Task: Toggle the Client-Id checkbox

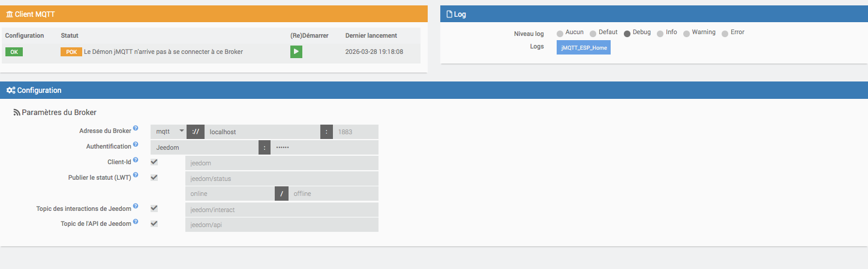Action: tap(154, 162)
